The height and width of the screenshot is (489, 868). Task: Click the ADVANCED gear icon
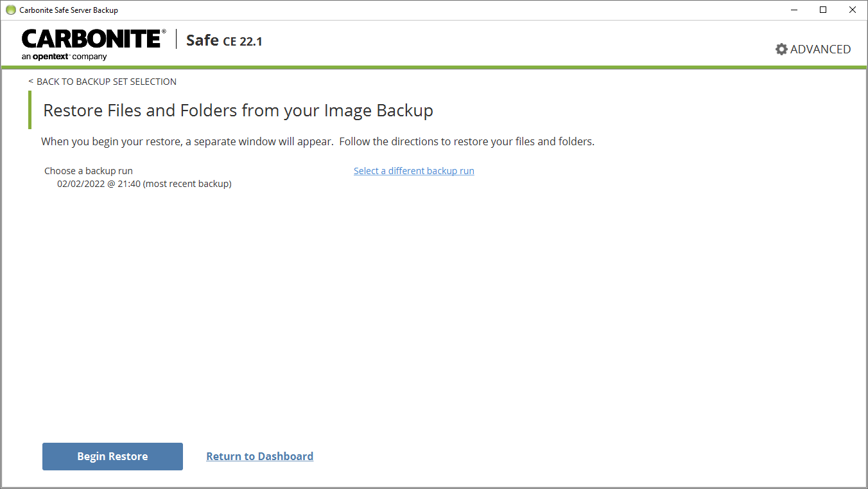(x=781, y=49)
